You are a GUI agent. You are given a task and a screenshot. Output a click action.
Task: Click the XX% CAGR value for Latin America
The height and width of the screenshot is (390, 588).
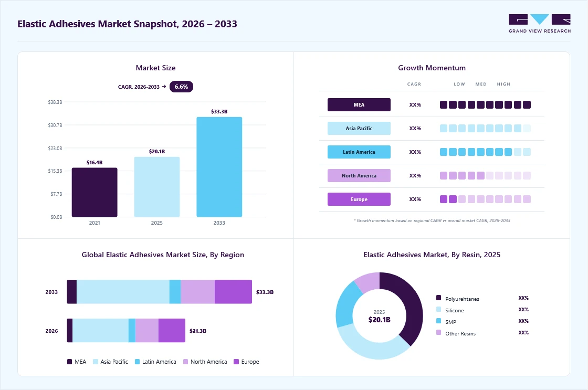(415, 152)
